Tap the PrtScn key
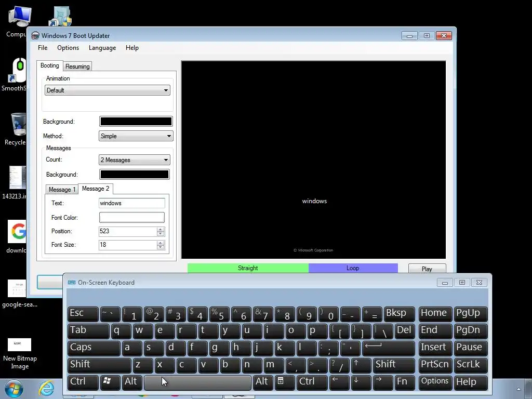 tap(435, 365)
